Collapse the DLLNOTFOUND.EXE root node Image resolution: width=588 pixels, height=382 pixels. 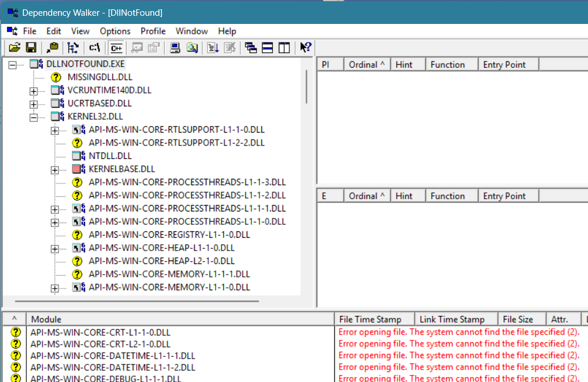[12, 65]
